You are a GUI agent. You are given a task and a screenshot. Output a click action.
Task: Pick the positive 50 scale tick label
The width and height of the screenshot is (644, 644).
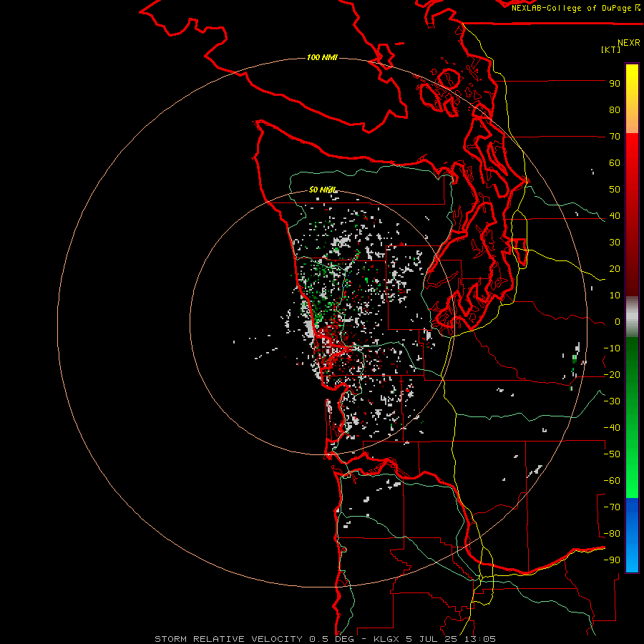pyautogui.click(x=615, y=190)
